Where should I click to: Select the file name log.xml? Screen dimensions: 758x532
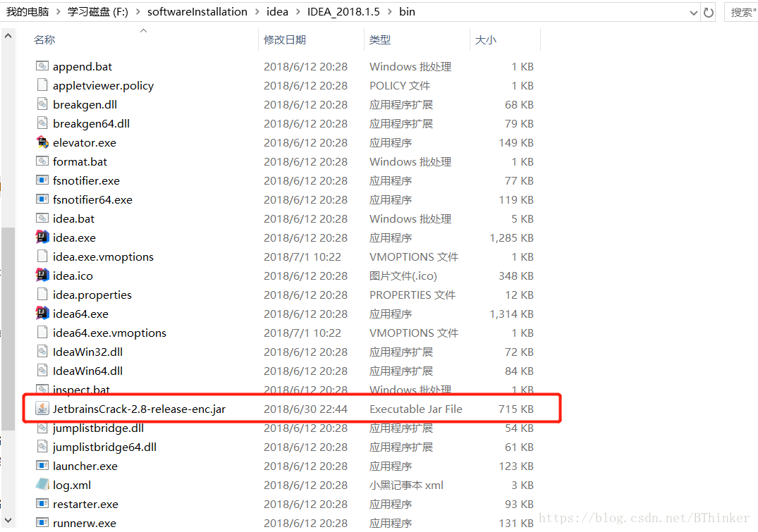[x=71, y=485]
